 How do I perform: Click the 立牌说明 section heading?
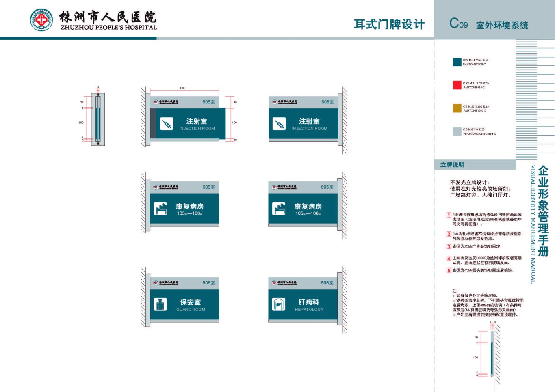pos(452,165)
